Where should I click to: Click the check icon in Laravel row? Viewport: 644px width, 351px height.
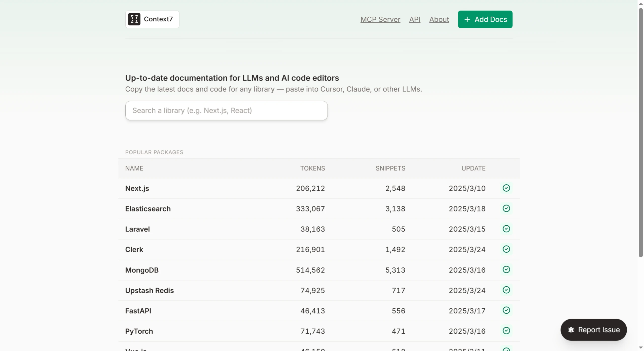506,229
